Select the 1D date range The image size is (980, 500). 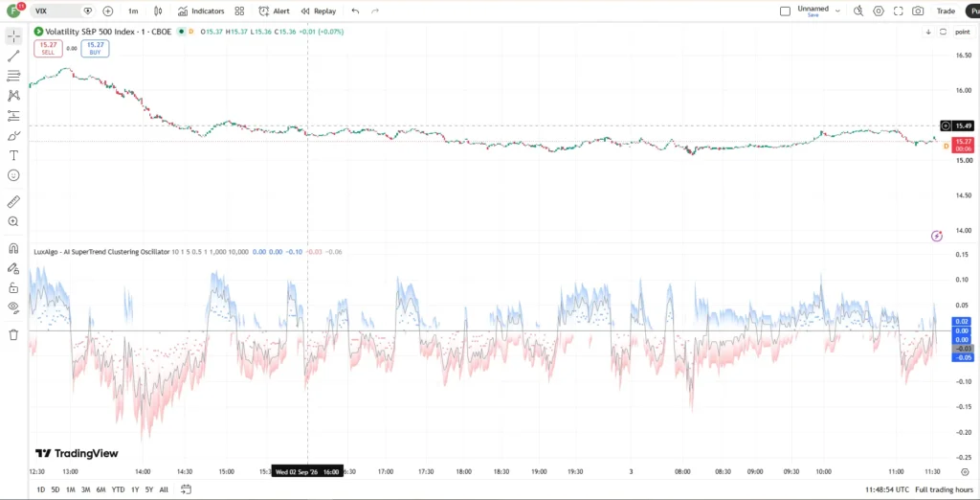coord(40,489)
